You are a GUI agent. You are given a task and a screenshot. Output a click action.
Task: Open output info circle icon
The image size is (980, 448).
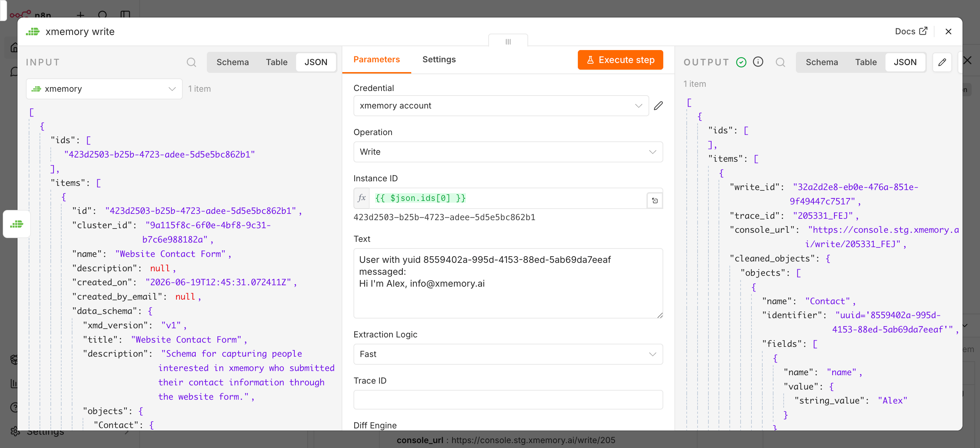(x=758, y=62)
